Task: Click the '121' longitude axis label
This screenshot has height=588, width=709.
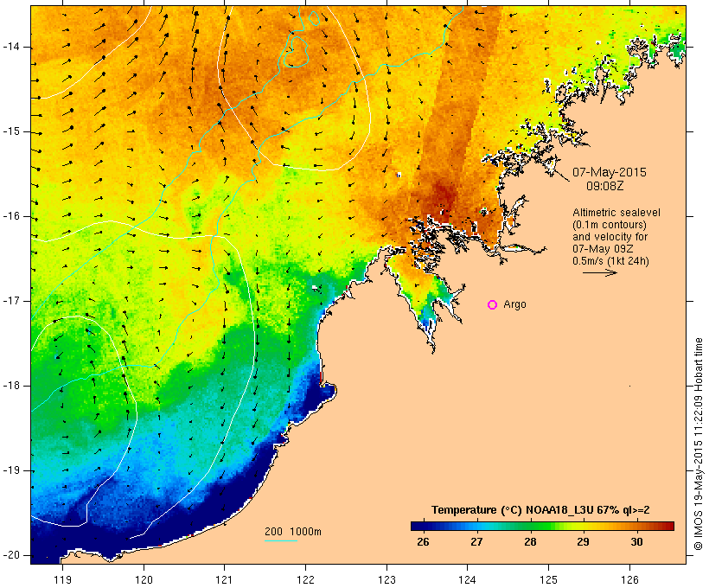Action: coord(224,579)
